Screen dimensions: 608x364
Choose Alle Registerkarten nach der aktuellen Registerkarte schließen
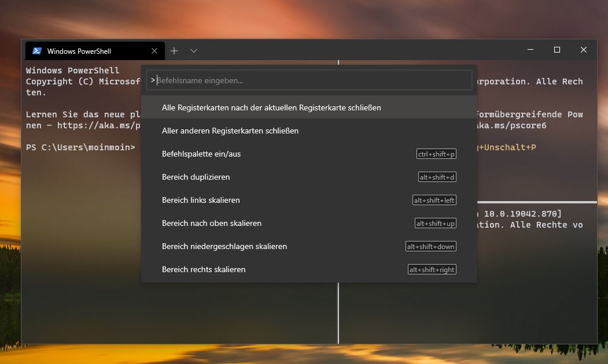point(309,107)
